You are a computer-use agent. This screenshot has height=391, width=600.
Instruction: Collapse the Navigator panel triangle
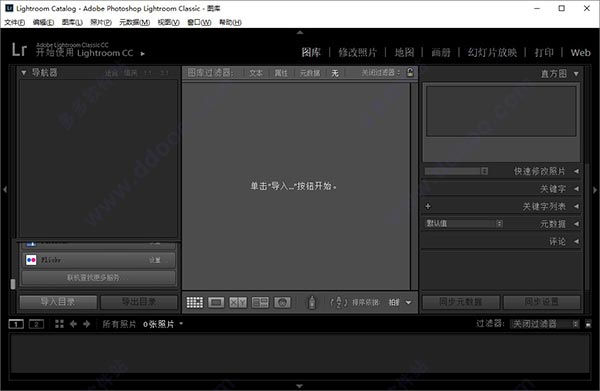pyautogui.click(x=24, y=72)
